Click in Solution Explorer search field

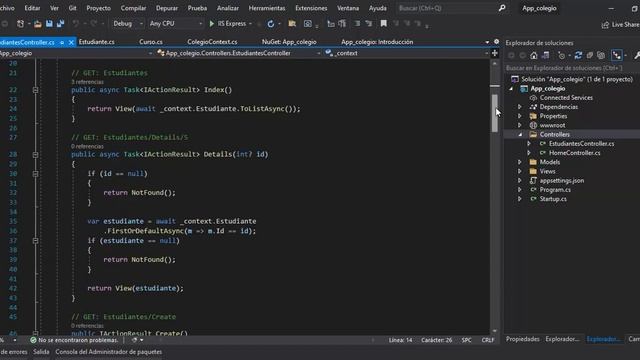point(572,68)
